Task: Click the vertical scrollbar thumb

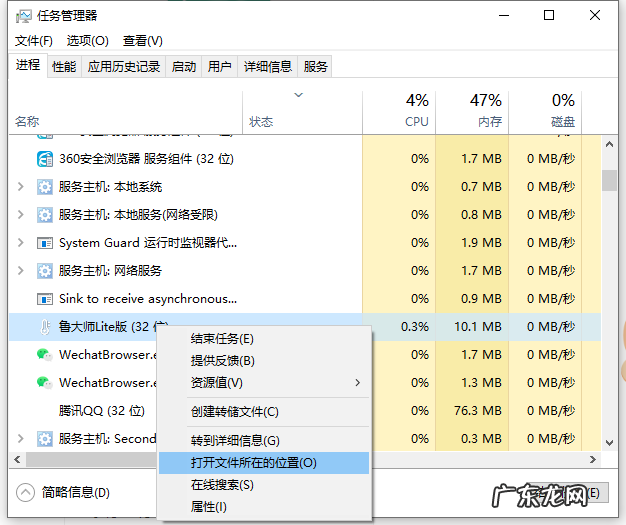Action: 609,180
